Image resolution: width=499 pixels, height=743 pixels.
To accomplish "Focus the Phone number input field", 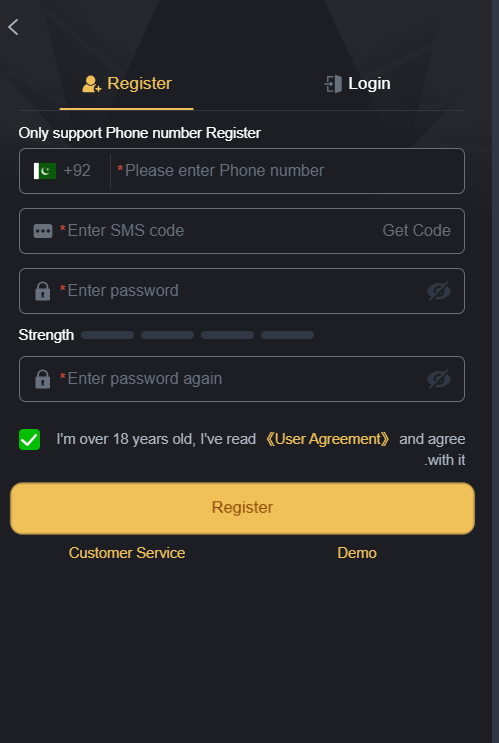I will pos(289,171).
